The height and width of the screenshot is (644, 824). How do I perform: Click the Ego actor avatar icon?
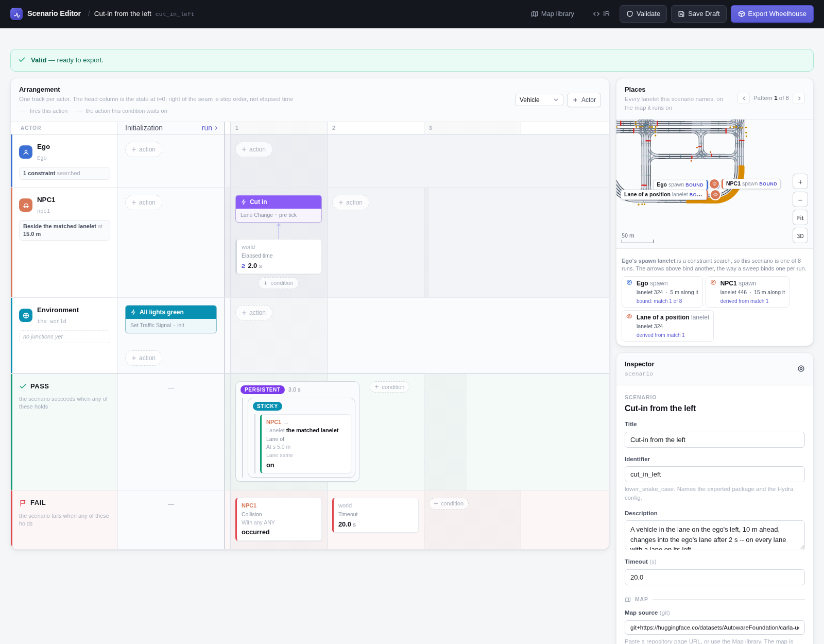(26, 152)
